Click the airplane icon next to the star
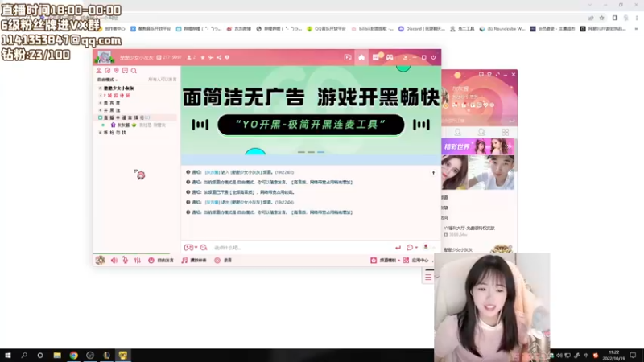This screenshot has height=362, width=644. pos(211,57)
